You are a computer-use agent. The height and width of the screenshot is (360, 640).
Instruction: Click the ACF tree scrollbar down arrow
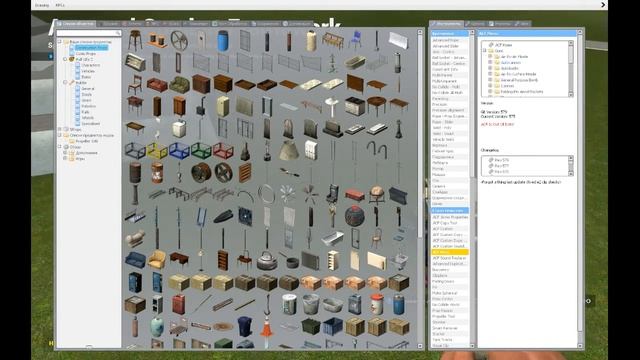[x=571, y=95]
